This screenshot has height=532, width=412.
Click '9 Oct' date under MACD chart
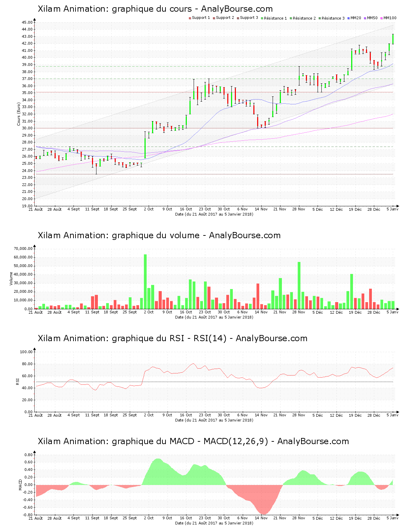(x=167, y=518)
